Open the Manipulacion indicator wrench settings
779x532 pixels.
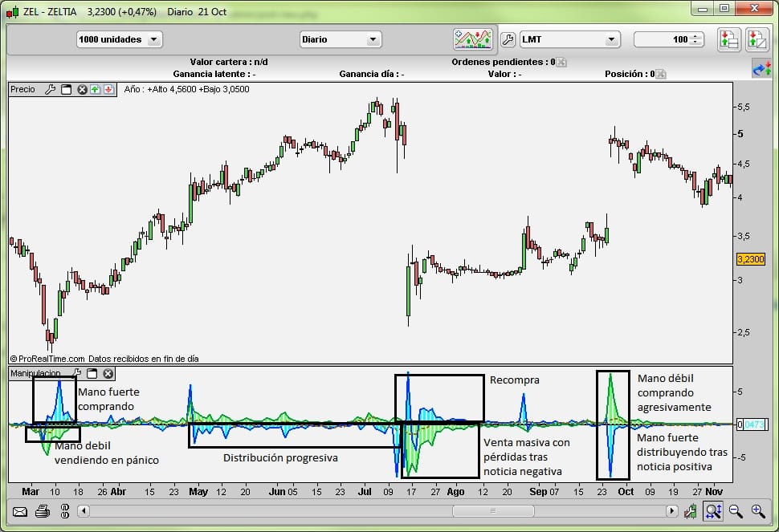77,373
